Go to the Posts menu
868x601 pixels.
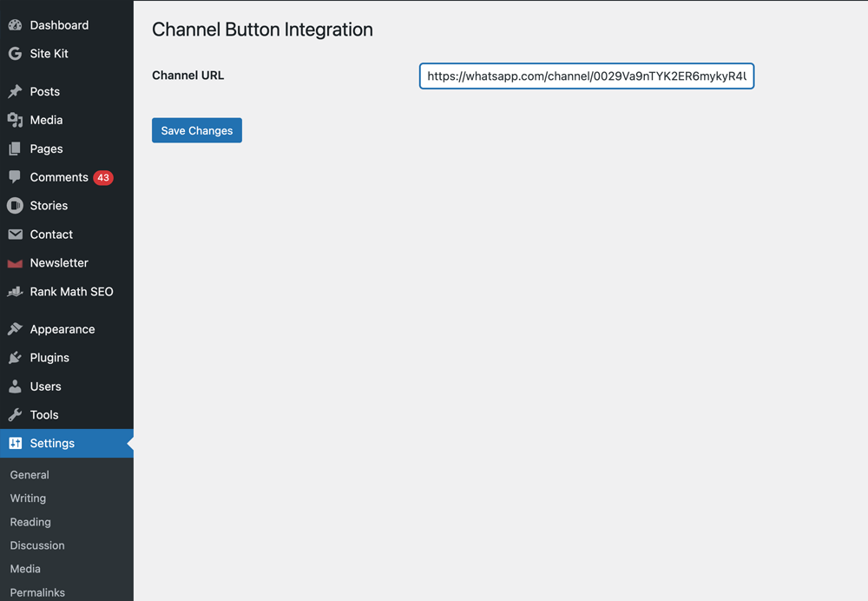tap(67, 91)
